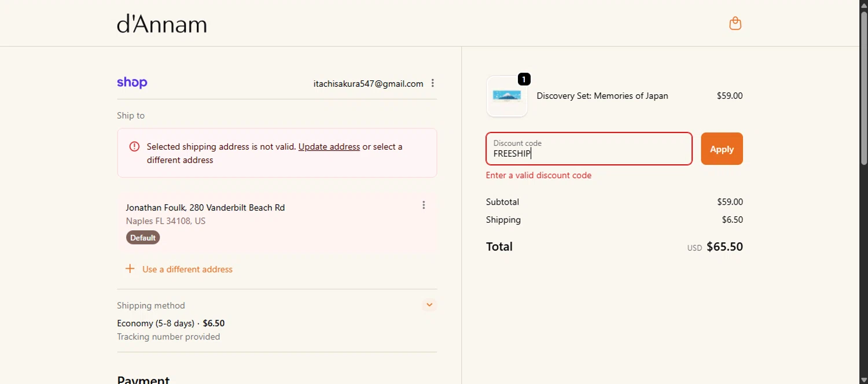868x384 pixels.
Task: Apply the discount code
Action: pos(722,149)
